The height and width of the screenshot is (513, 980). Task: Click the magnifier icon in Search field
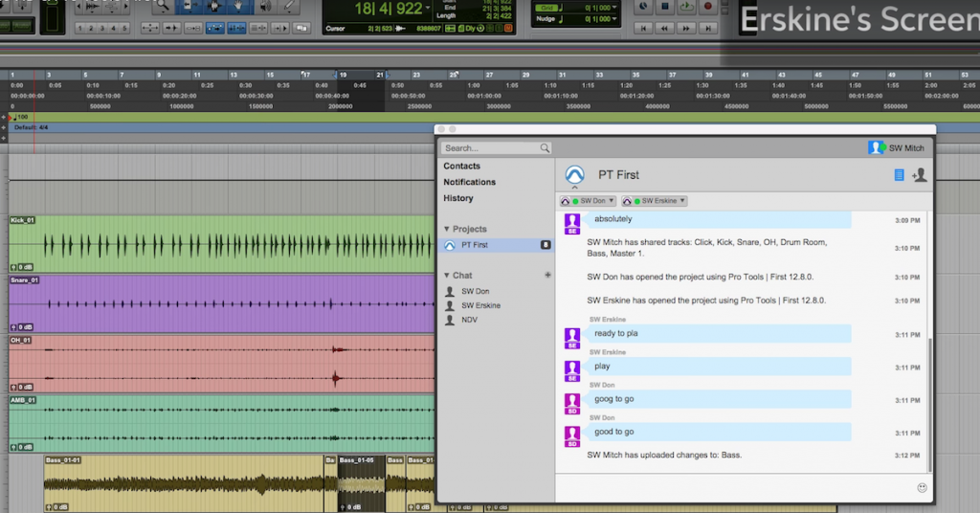tap(545, 148)
